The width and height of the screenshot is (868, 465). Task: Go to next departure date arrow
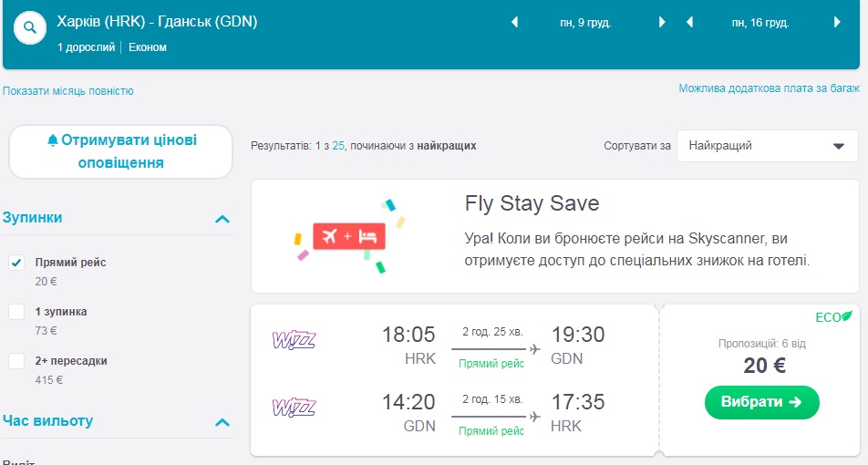pos(663,23)
